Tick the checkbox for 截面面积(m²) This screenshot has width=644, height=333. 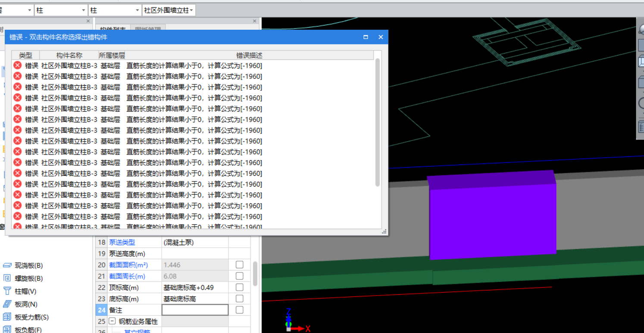(x=240, y=265)
